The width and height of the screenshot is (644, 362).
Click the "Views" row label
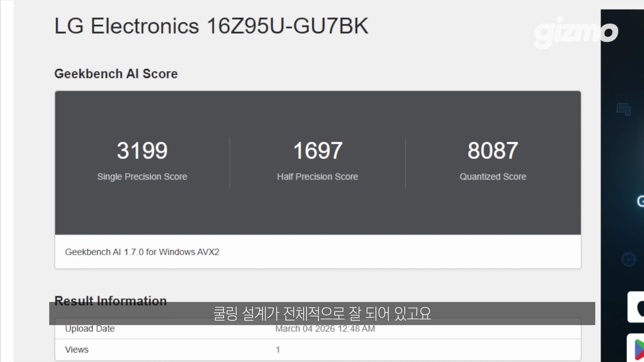pyautogui.click(x=77, y=350)
